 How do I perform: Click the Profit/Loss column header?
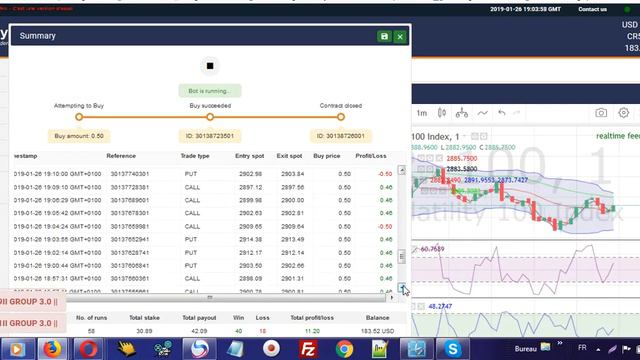point(371,156)
